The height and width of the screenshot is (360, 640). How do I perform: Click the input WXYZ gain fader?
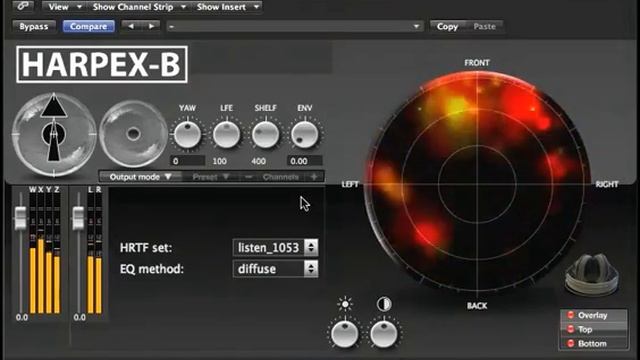[x=20, y=218]
